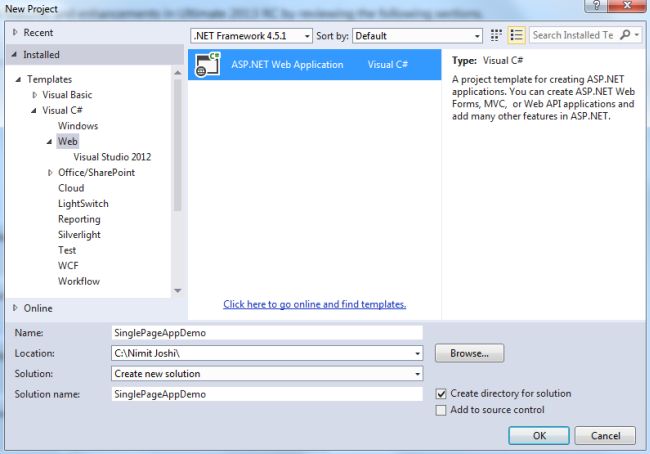Open the go online and find templates link
This screenshot has height=454, width=650.
(315, 304)
